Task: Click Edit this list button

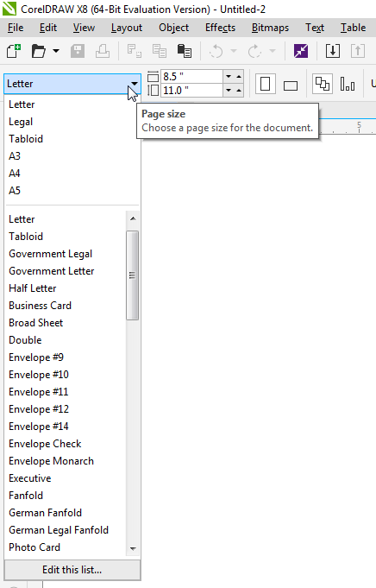Action: 72,570
